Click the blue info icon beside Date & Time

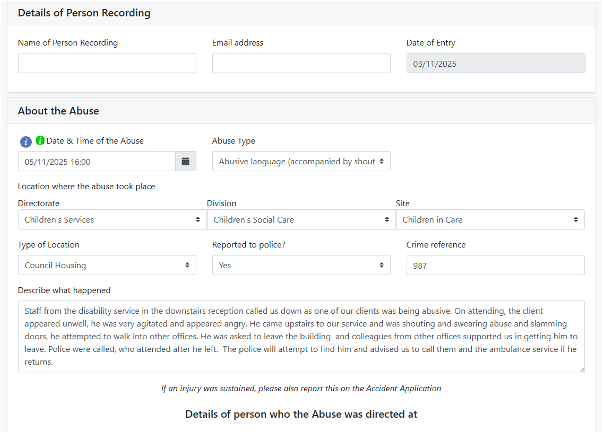tap(26, 141)
